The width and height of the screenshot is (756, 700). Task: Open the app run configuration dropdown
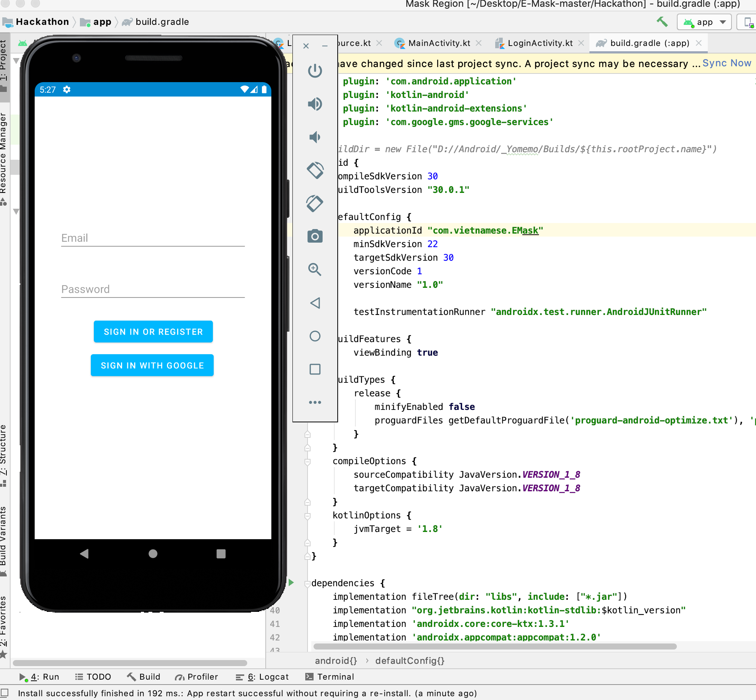(705, 22)
